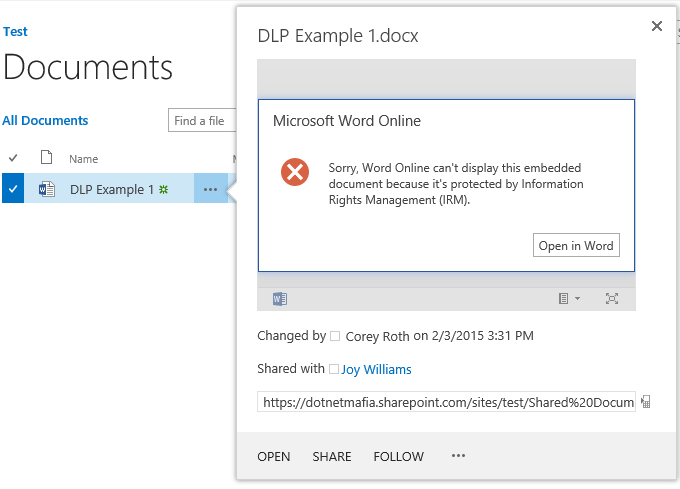The height and width of the screenshot is (489, 680).
Task: Click the Word document icon beside DLP Example 1
Action: [46, 189]
